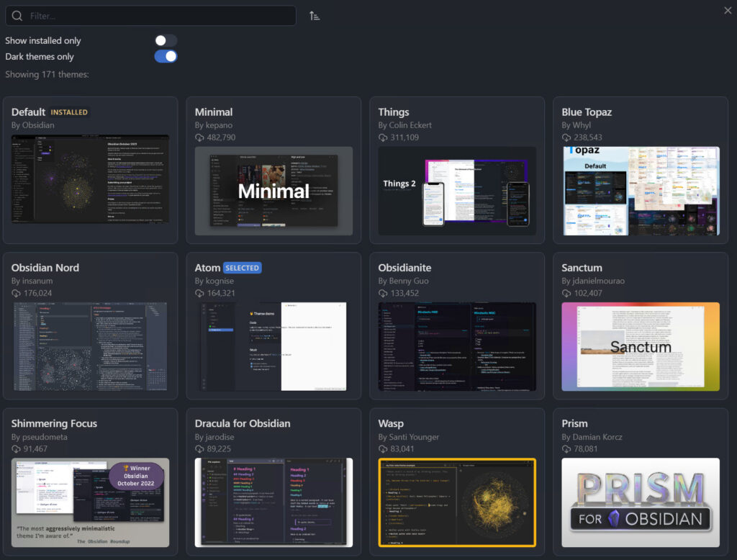Open the Wasp theme title
The height and width of the screenshot is (560, 737).
point(391,423)
